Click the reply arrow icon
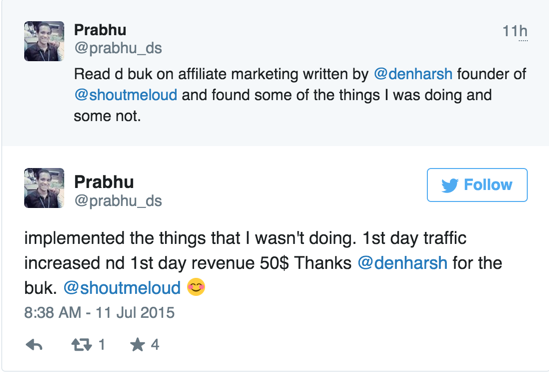 click(34, 345)
